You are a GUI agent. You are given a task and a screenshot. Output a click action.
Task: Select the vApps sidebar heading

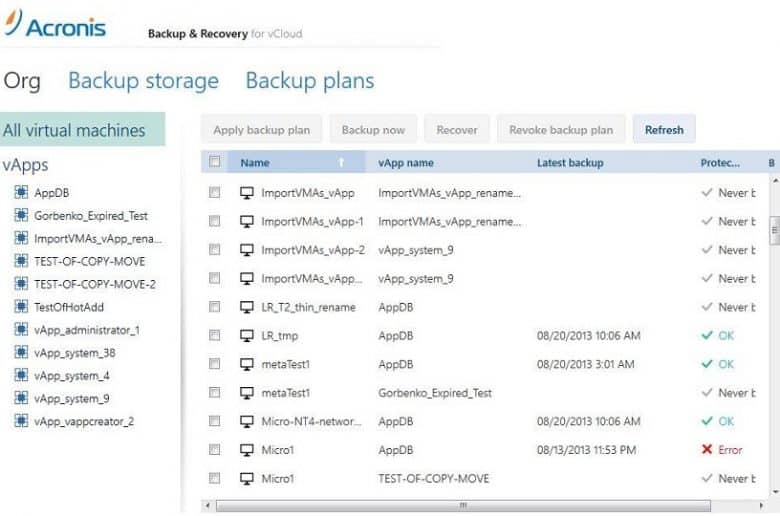[25, 165]
